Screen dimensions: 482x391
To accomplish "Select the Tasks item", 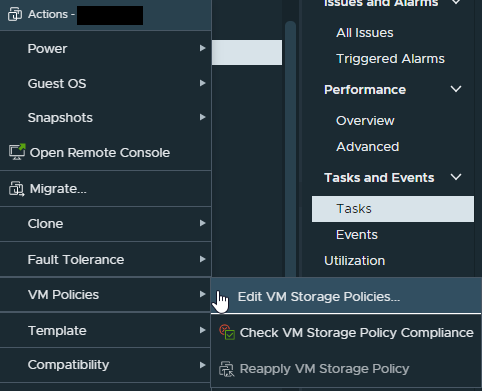I will click(x=393, y=209).
